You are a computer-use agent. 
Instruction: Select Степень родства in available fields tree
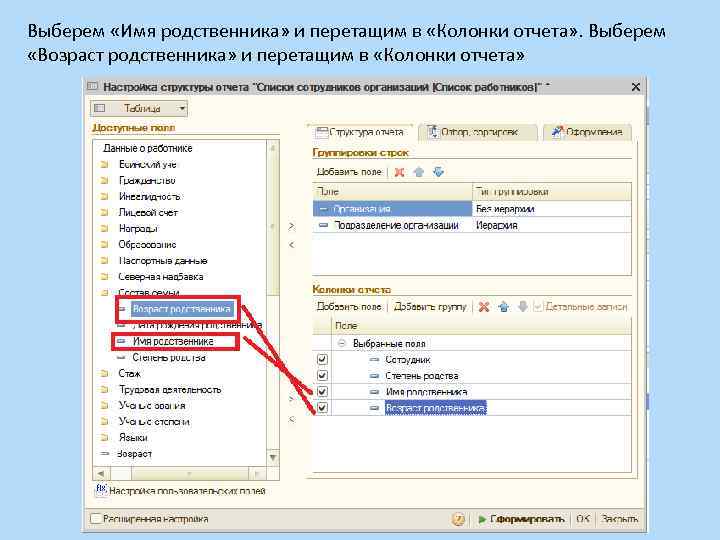coord(169,357)
